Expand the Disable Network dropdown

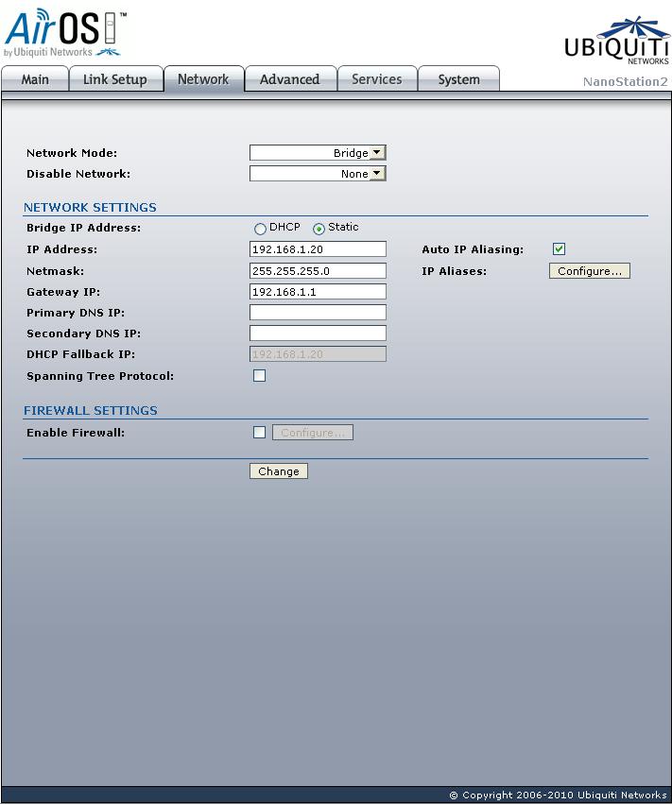(x=318, y=174)
